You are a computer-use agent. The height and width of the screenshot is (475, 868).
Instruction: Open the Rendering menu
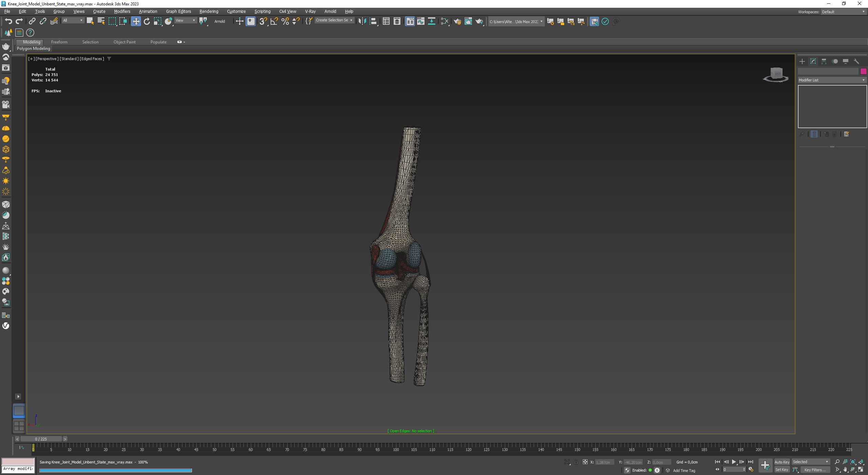[x=209, y=12]
